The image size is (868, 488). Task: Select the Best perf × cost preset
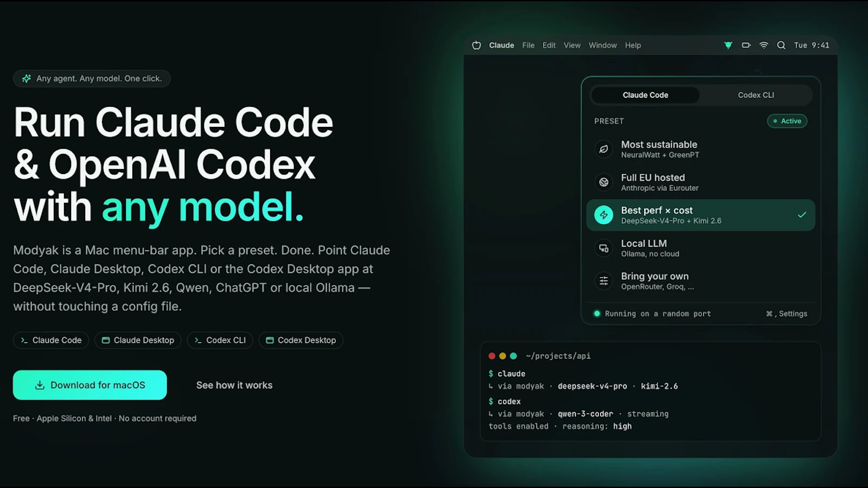coord(700,215)
